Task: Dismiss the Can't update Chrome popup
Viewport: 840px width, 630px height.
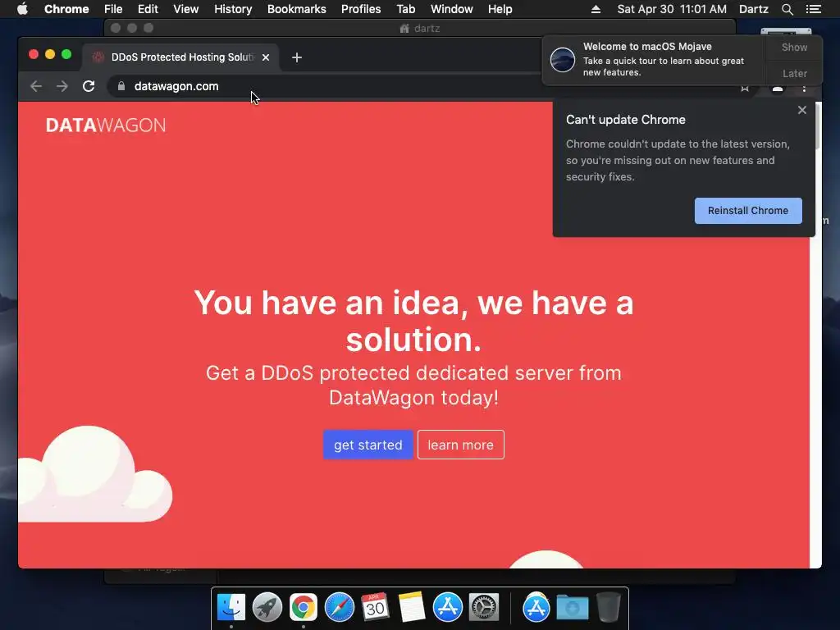Action: pos(802,110)
